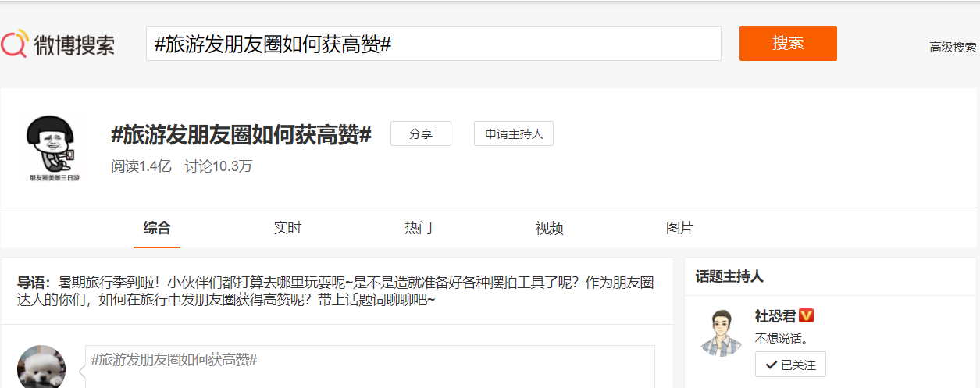Image resolution: width=980 pixels, height=388 pixels.
Task: Switch to the 实时 tab
Action: coord(287,228)
